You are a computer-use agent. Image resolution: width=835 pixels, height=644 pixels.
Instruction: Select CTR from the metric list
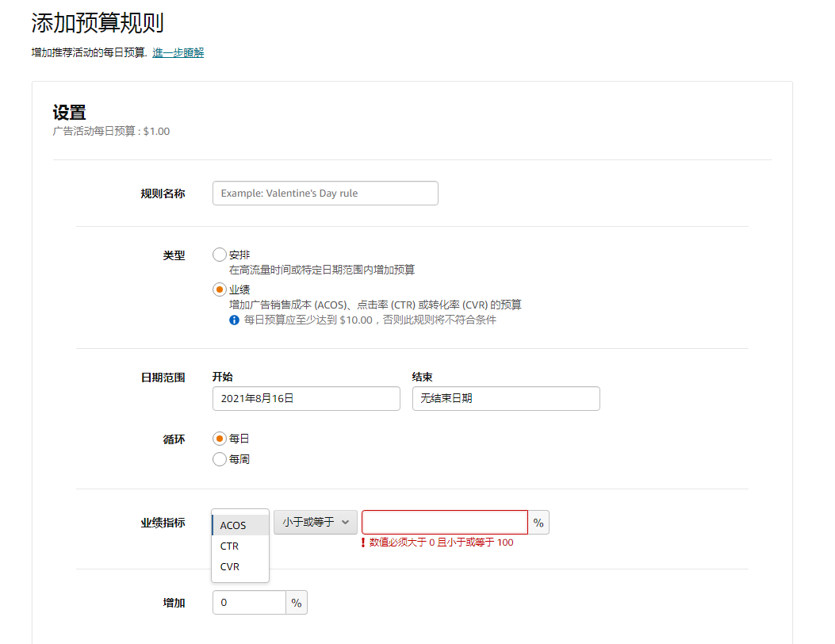(x=229, y=546)
